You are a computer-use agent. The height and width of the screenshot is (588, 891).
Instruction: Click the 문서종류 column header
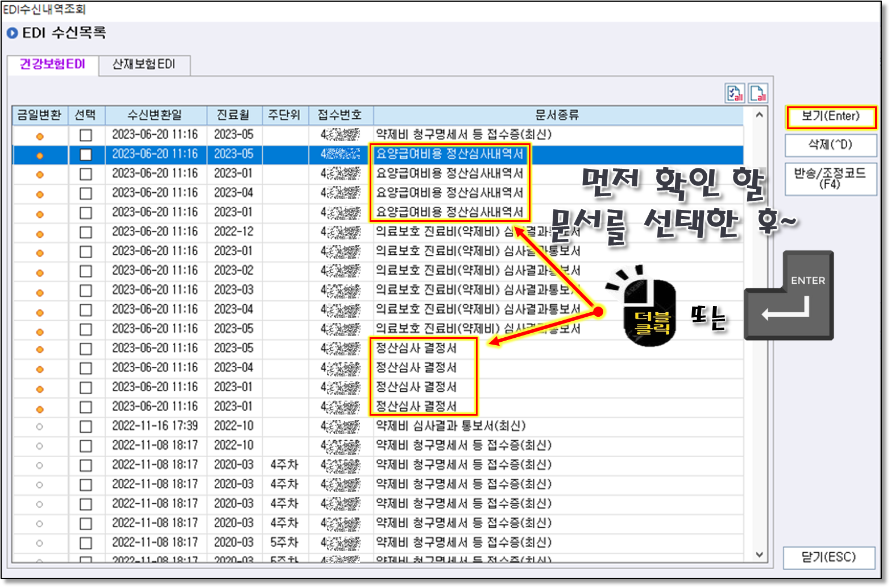pyautogui.click(x=557, y=115)
